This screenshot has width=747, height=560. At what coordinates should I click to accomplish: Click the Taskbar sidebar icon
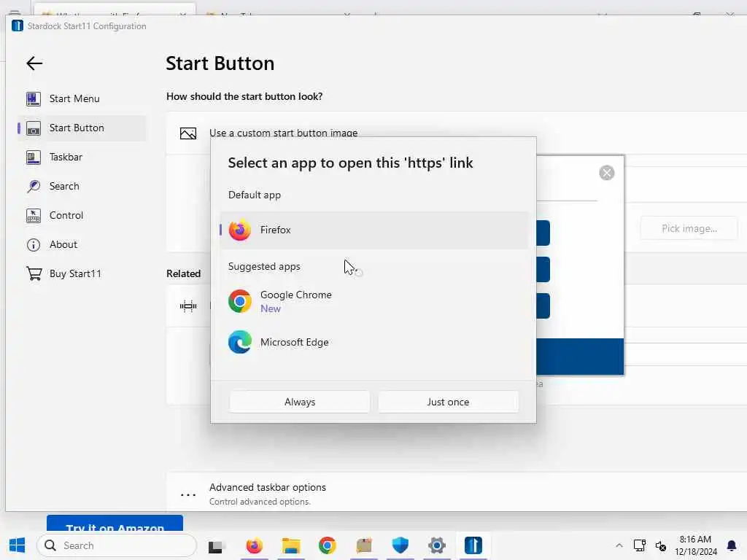tap(34, 157)
